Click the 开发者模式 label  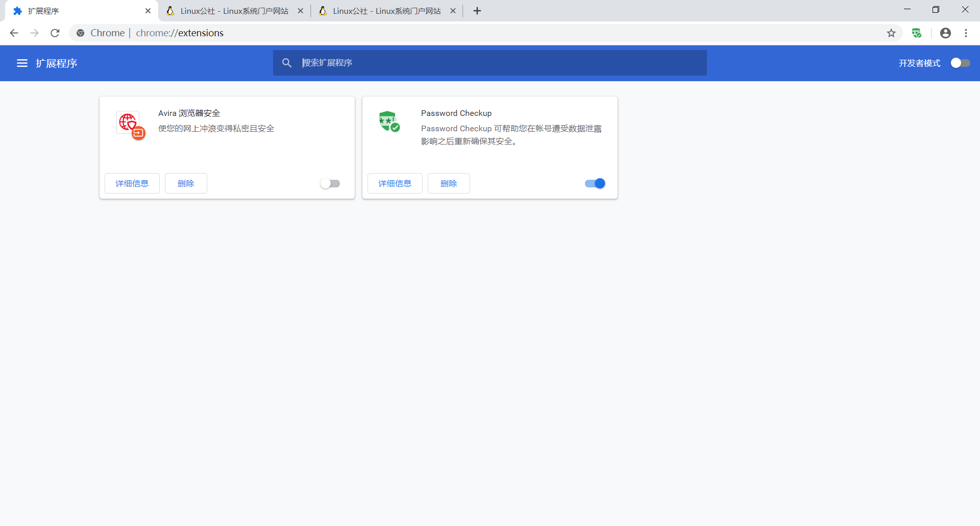(919, 63)
